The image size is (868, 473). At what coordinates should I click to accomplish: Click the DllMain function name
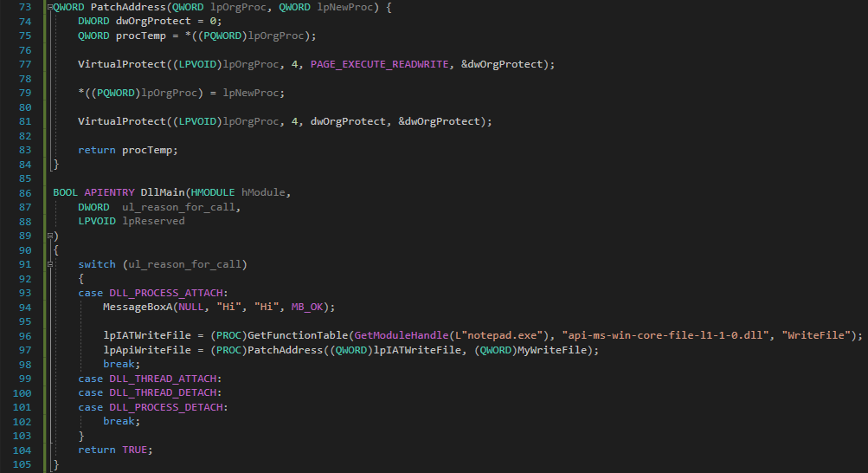click(162, 192)
